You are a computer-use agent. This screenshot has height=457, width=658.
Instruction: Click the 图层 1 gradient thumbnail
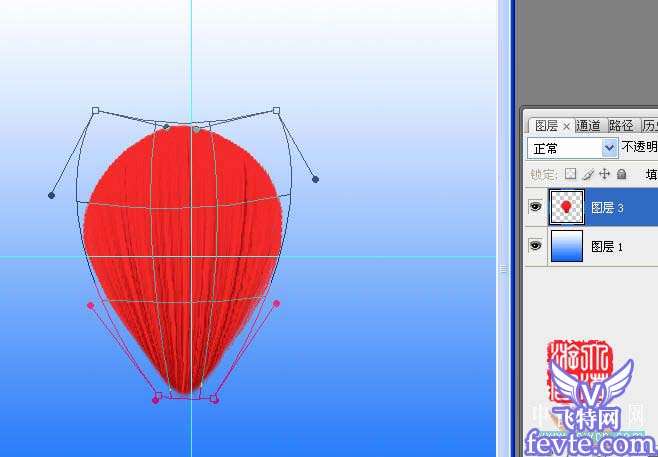[567, 245]
